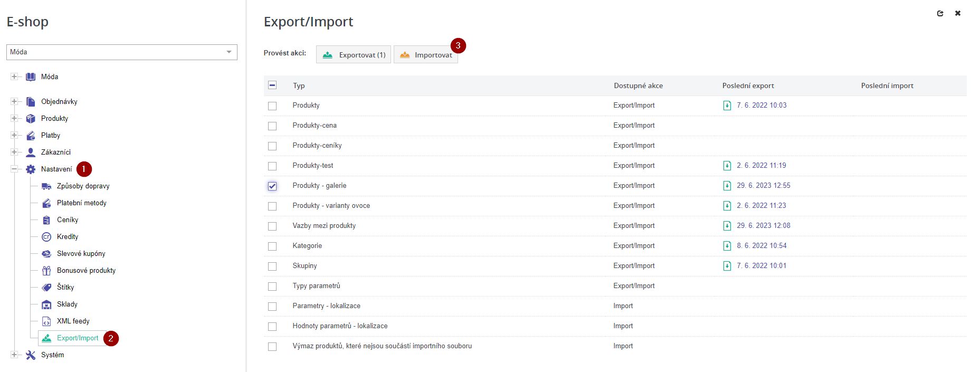Check the Produkty-cena row checkbox
The width and height of the screenshot is (980, 372).
click(272, 126)
